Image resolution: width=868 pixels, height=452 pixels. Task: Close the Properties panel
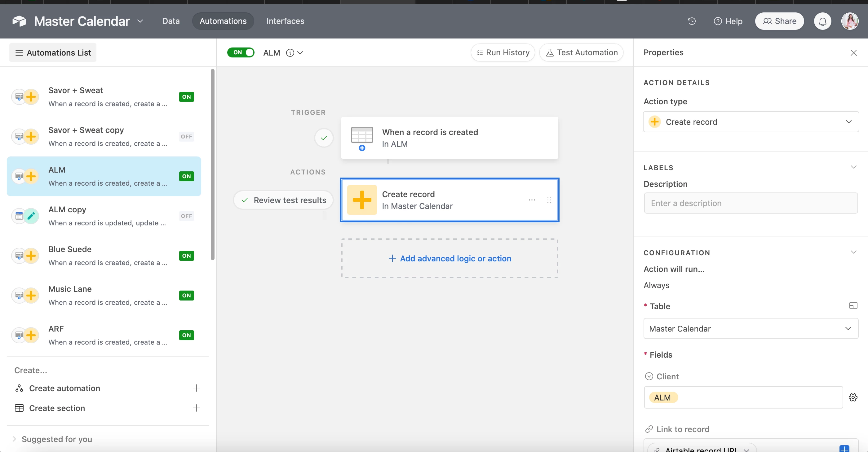click(x=853, y=53)
